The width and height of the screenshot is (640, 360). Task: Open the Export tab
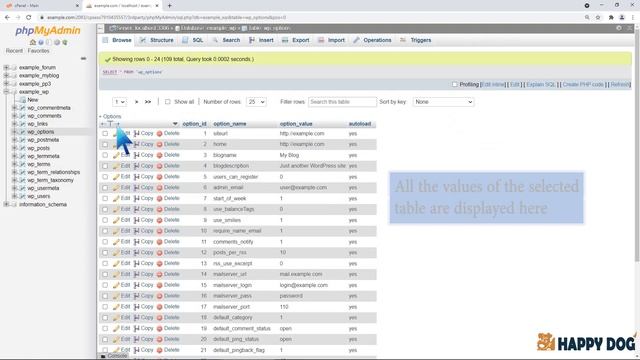click(296, 40)
